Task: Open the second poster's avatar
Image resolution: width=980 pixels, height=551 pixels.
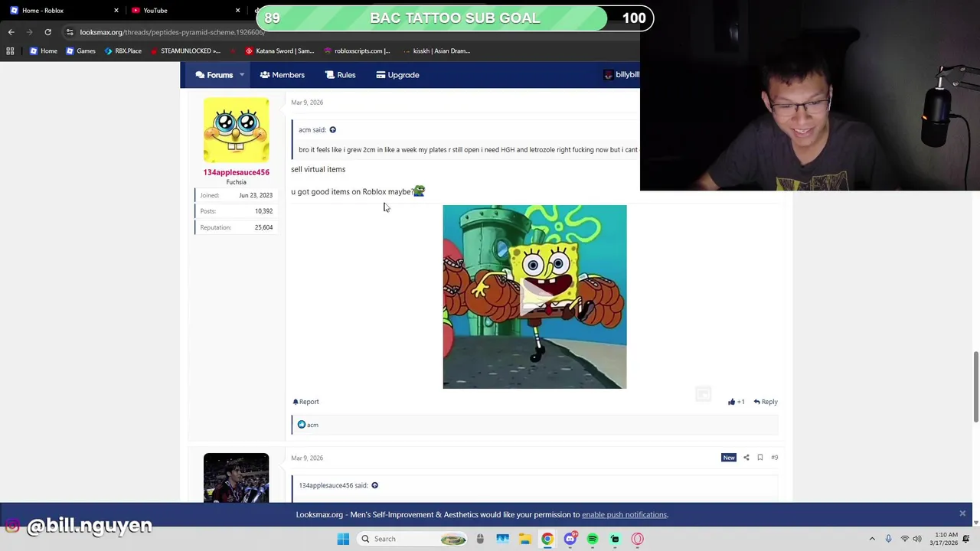Action: click(x=236, y=478)
